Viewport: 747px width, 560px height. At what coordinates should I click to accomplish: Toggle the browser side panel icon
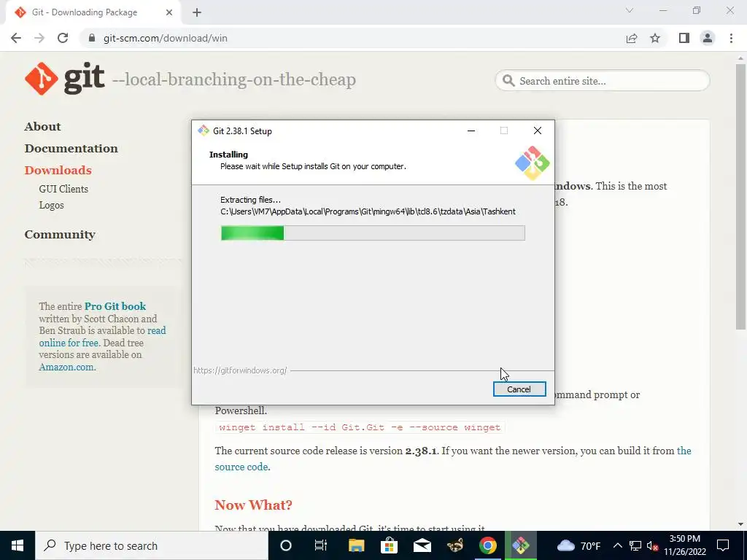coord(684,38)
